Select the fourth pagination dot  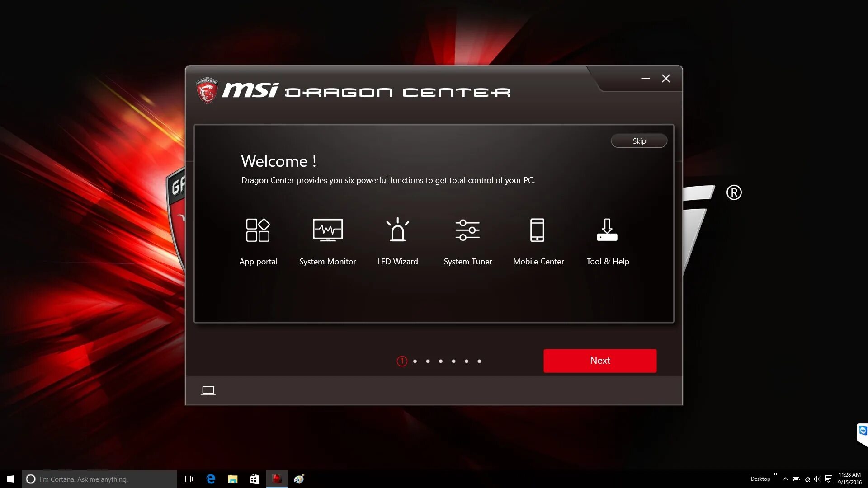[x=441, y=361]
